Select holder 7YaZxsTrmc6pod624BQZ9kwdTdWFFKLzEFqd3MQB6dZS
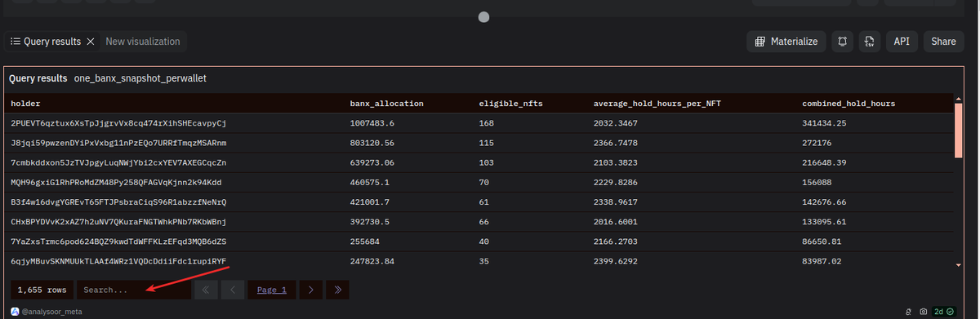 [118, 241]
